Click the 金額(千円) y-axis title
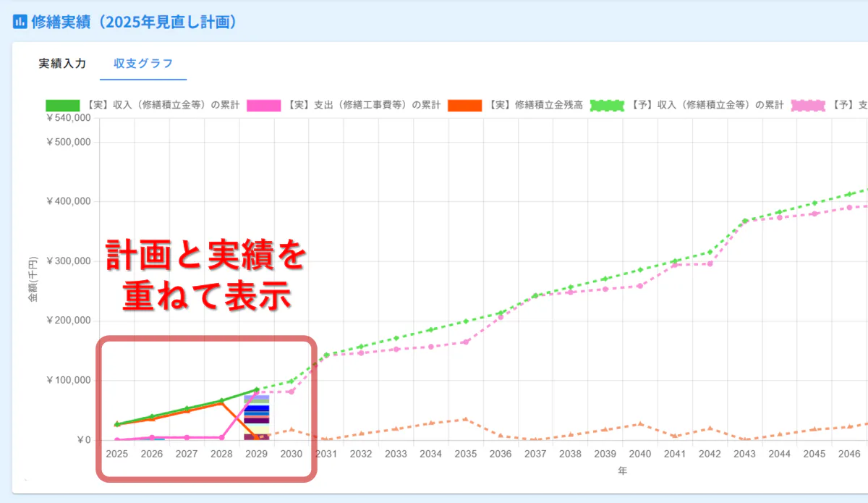Screen dimensions: 868x503 point(33,279)
